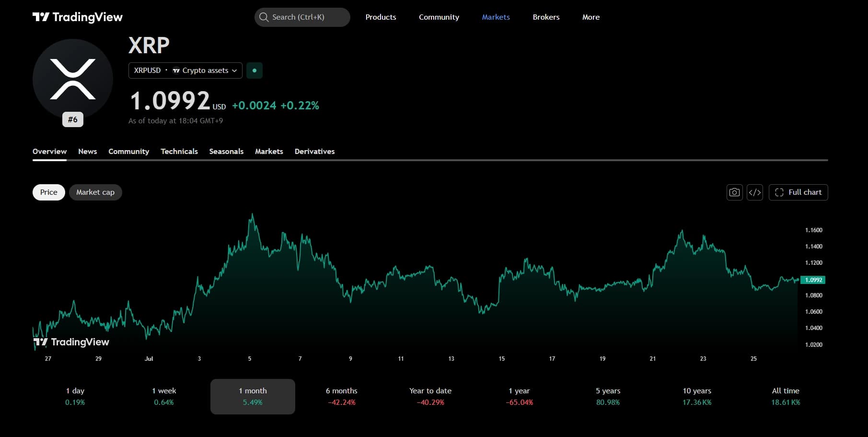Click the 1.0992 price label on chart axis
The height and width of the screenshot is (437, 868).
click(813, 280)
